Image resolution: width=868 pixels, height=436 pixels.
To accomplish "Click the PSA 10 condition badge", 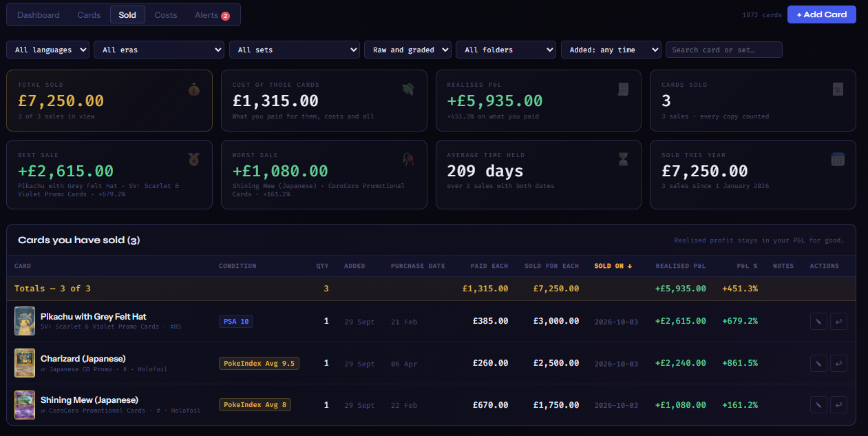I will point(236,322).
